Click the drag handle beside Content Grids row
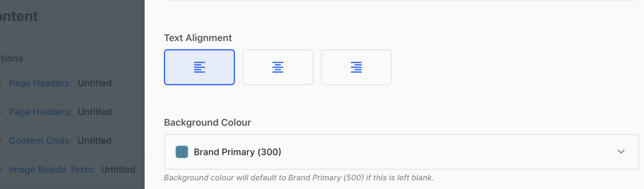 (x=1, y=141)
